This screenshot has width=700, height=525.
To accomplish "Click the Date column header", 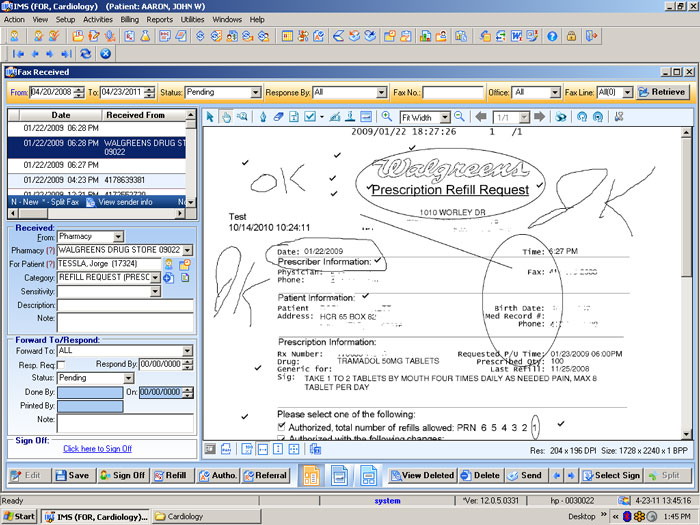I will [x=61, y=115].
